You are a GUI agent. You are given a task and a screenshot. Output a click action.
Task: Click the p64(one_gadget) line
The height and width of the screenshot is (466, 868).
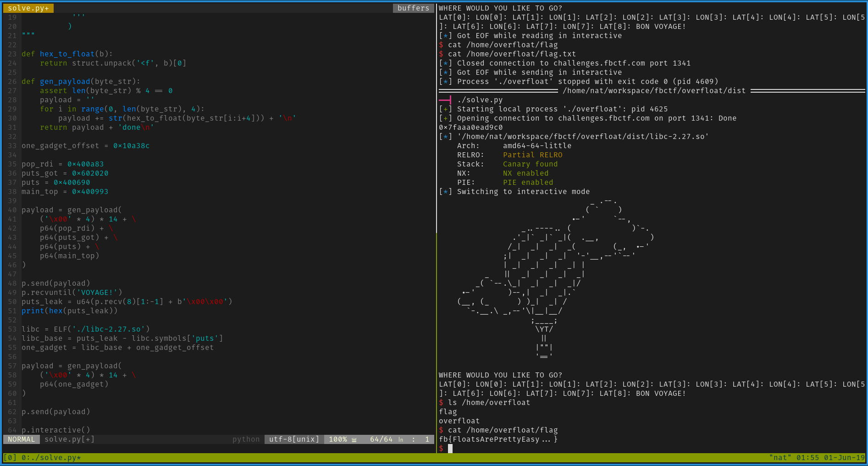pyautogui.click(x=74, y=384)
